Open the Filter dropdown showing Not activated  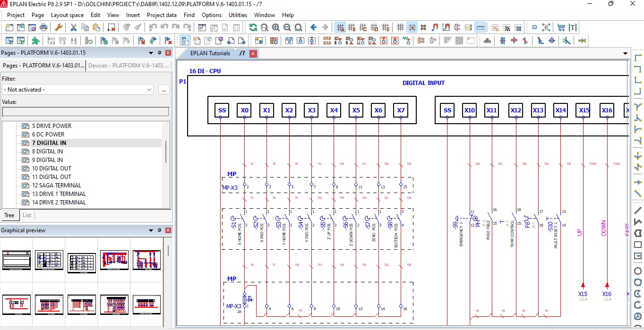pyautogui.click(x=77, y=90)
